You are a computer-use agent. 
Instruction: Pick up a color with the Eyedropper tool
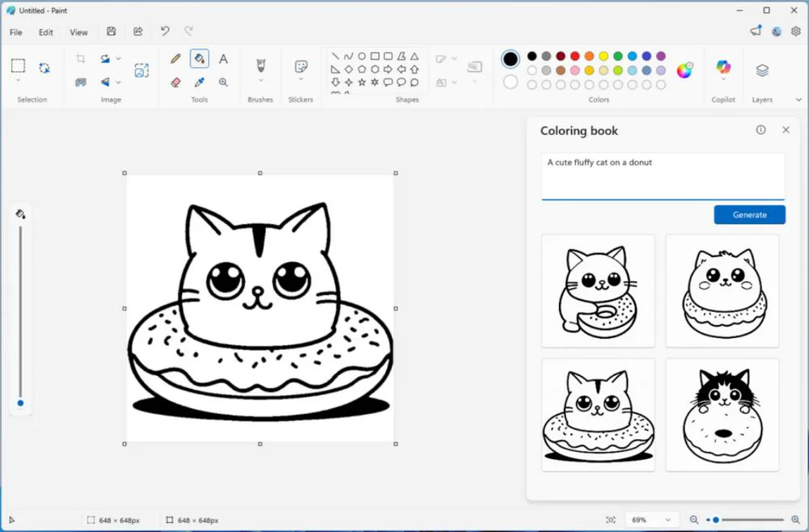click(199, 82)
